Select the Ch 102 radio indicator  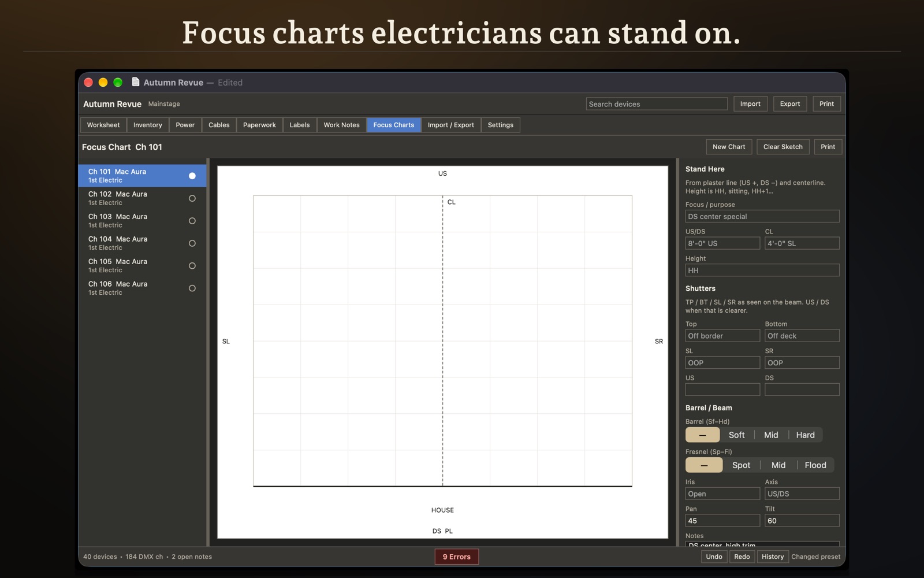tap(192, 198)
